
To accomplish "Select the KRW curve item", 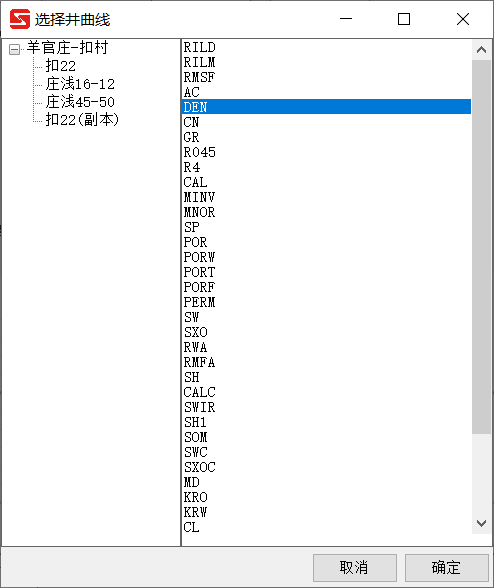I will point(326,512).
